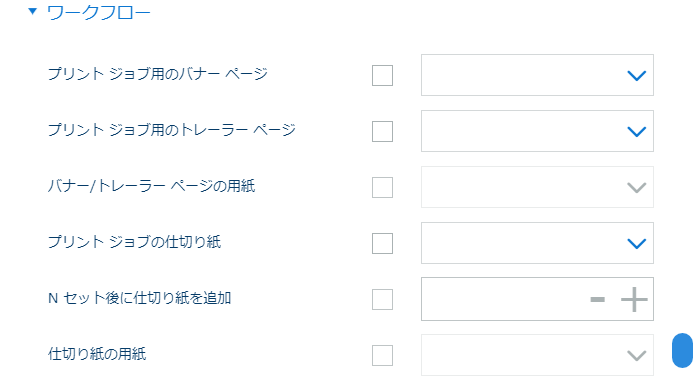Open chevron of トレーラー ページ dropdown
Screen dimensions: 696x381
point(636,131)
